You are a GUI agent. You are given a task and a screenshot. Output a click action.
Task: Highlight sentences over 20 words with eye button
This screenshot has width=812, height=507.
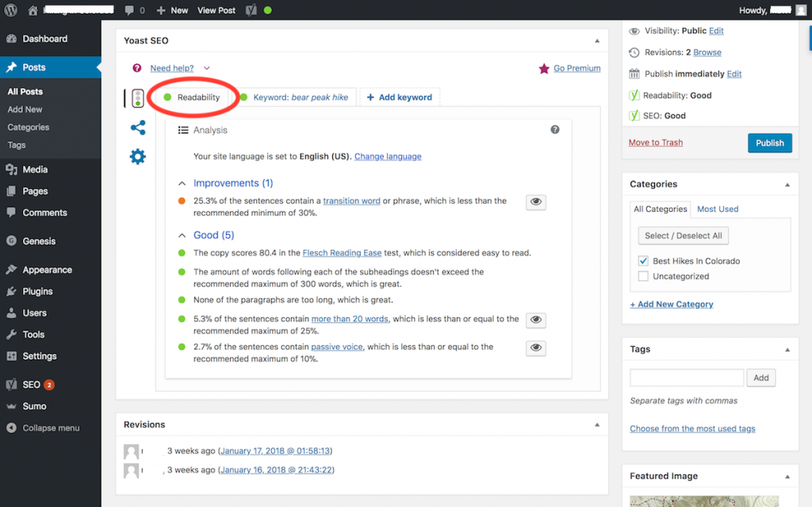tap(536, 320)
